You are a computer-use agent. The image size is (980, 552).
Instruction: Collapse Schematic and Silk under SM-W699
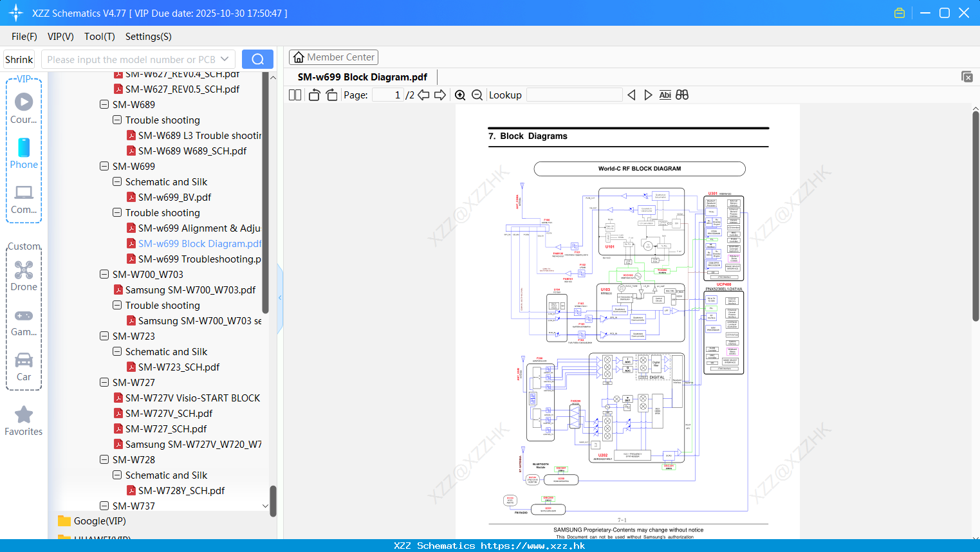click(x=117, y=181)
